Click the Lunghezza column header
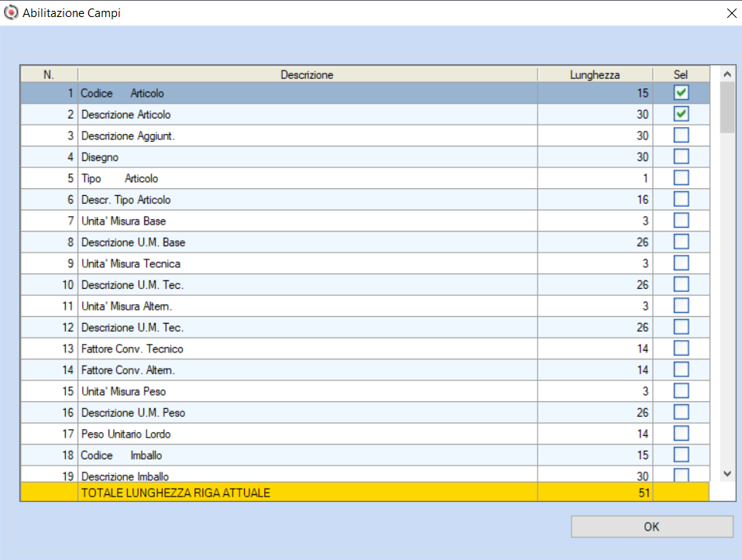 pos(595,75)
